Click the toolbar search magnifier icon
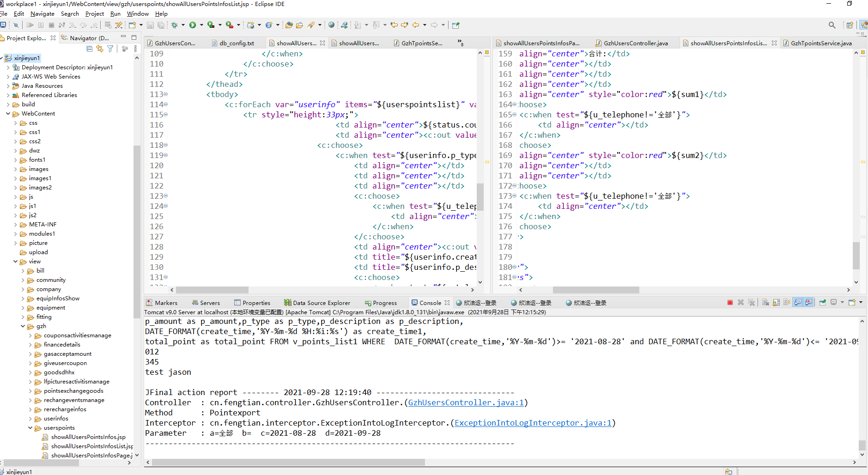This screenshot has height=475, width=868. (x=832, y=25)
